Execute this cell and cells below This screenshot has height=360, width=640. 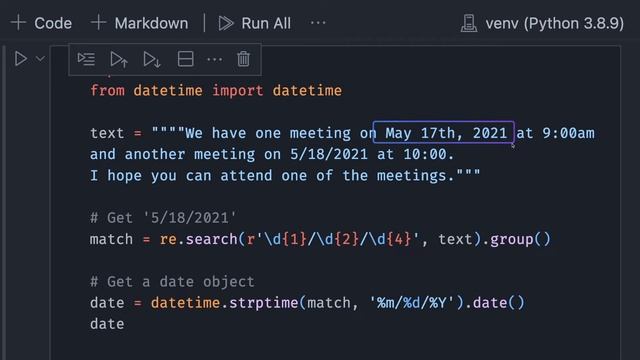pos(152,59)
